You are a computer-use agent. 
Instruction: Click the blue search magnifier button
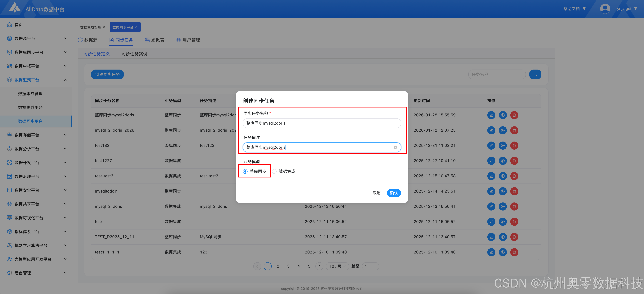click(x=535, y=74)
